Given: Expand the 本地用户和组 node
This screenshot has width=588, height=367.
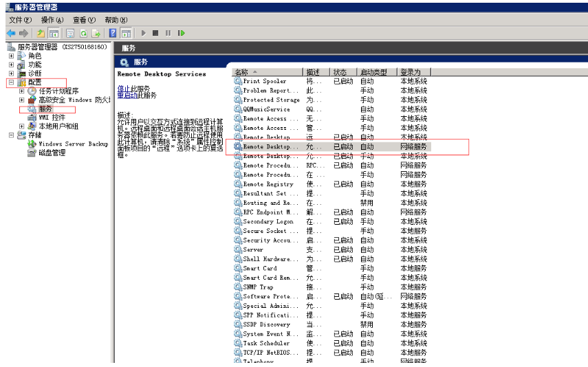Looking at the screenshot, I should (x=22, y=126).
